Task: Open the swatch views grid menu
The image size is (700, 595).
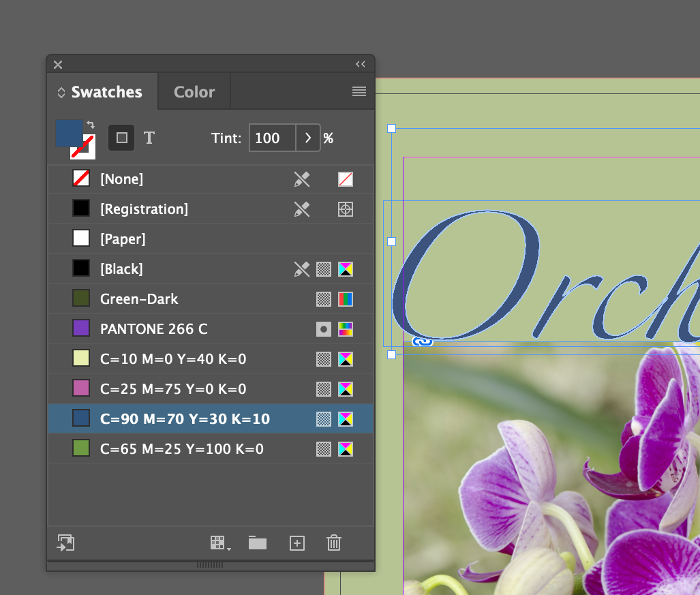Action: [x=221, y=543]
